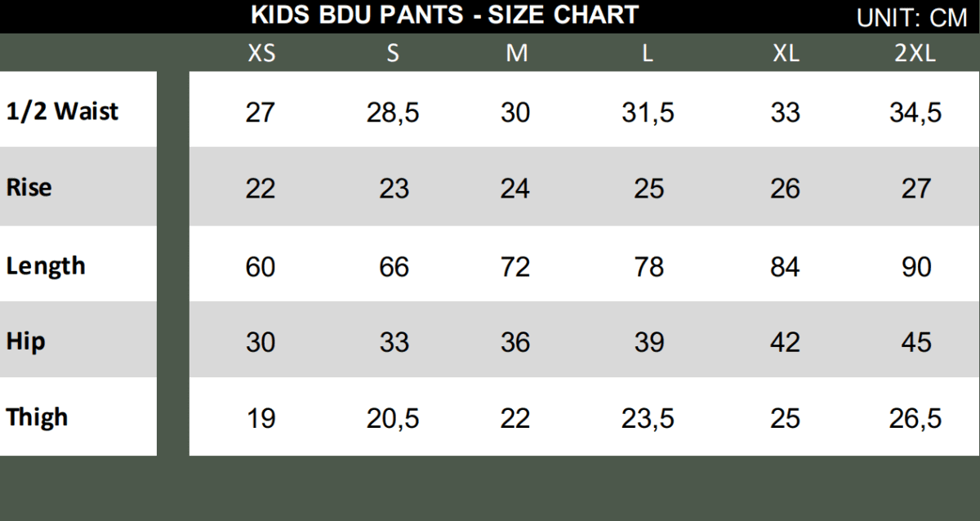This screenshot has height=521, width=980.
Task: Click the Kids BDU Pants chart title
Action: [444, 15]
